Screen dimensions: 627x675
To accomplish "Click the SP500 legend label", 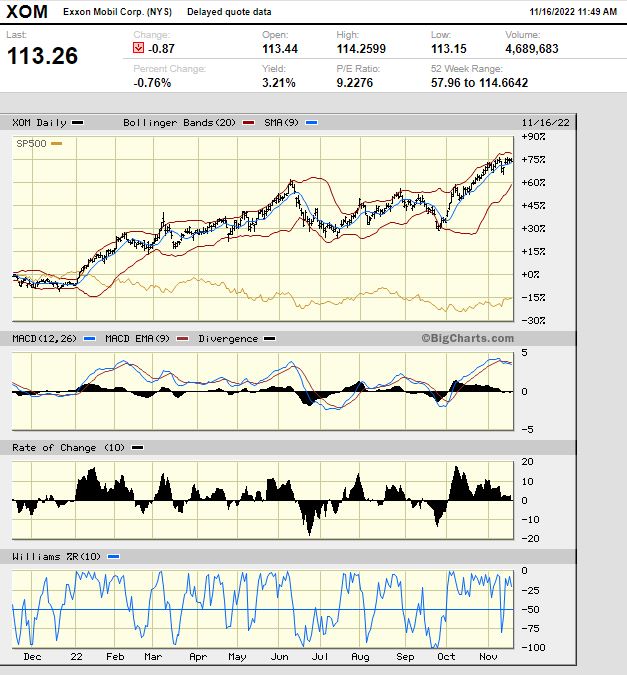I will click(31, 143).
